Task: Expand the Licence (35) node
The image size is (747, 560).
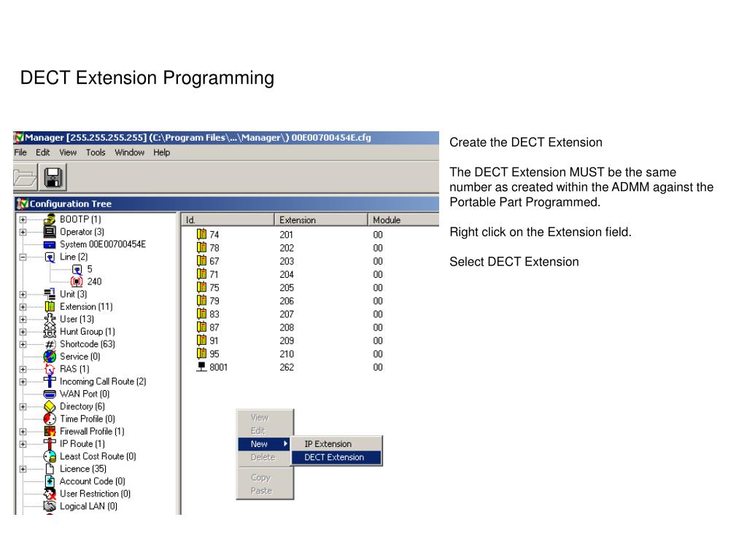Action: coord(23,469)
